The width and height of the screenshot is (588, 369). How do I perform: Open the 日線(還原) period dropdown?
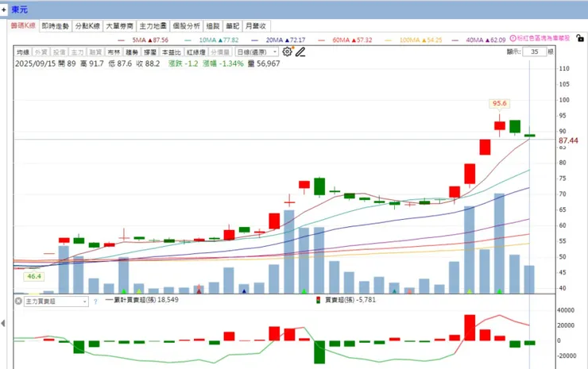click(x=257, y=52)
